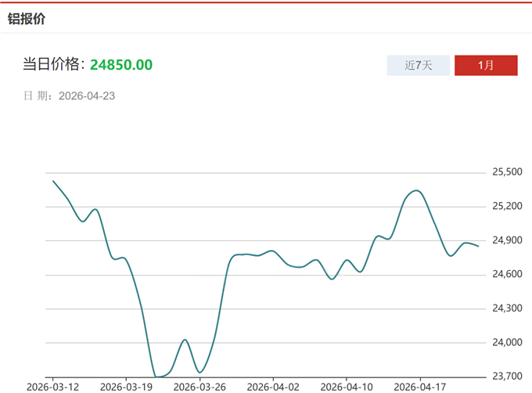Click the 23,700 y-axis value
Viewport: 532px width, 393px height.
pyautogui.click(x=507, y=377)
